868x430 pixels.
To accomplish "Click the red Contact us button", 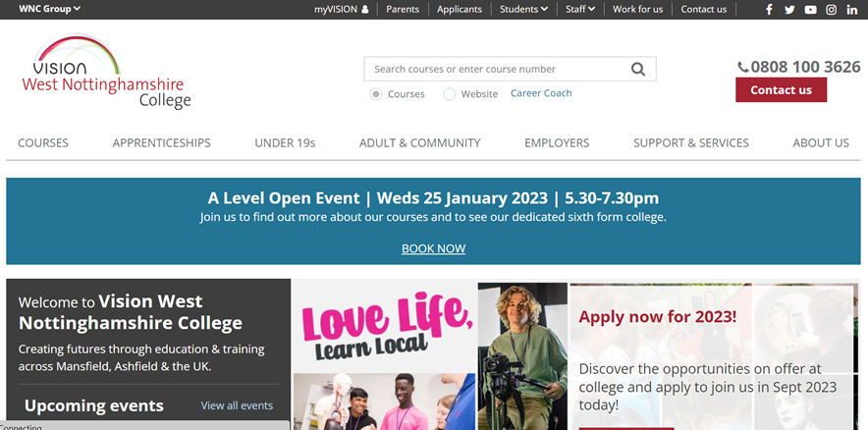I will pos(781,89).
